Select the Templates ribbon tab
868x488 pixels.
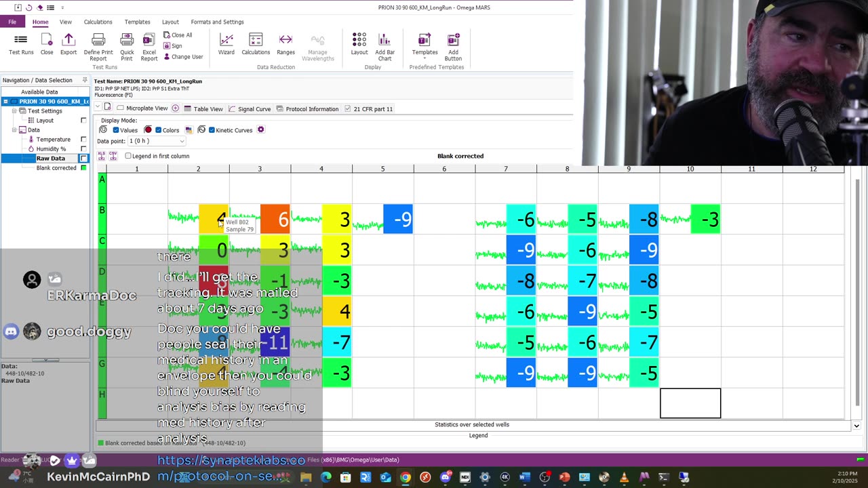click(x=137, y=22)
